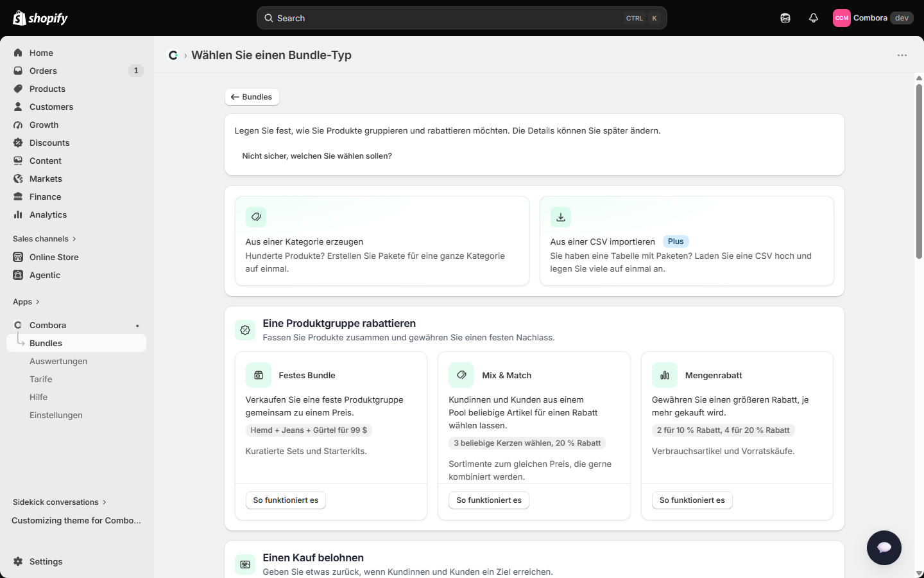Open the notifications bell

click(814, 18)
